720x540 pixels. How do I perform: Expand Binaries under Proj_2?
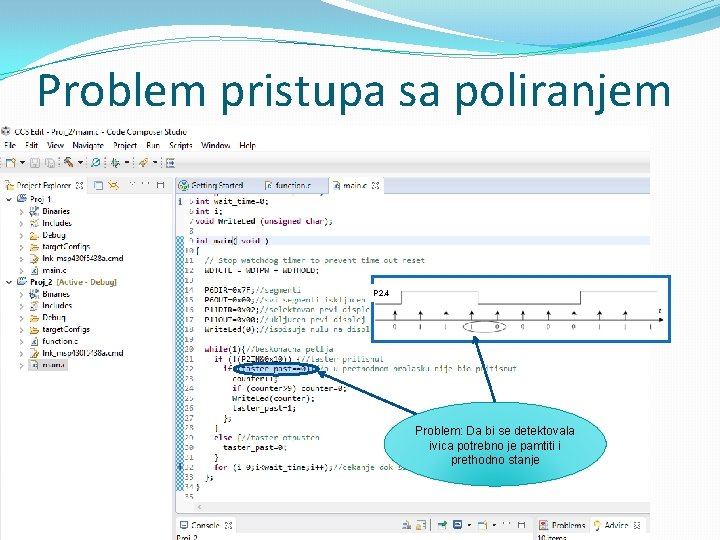(x=21, y=294)
